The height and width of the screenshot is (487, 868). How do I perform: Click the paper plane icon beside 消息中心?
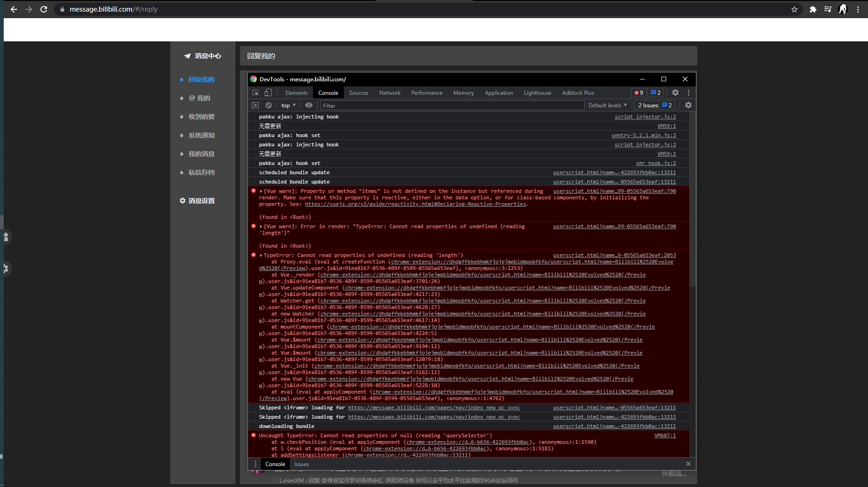(x=187, y=56)
